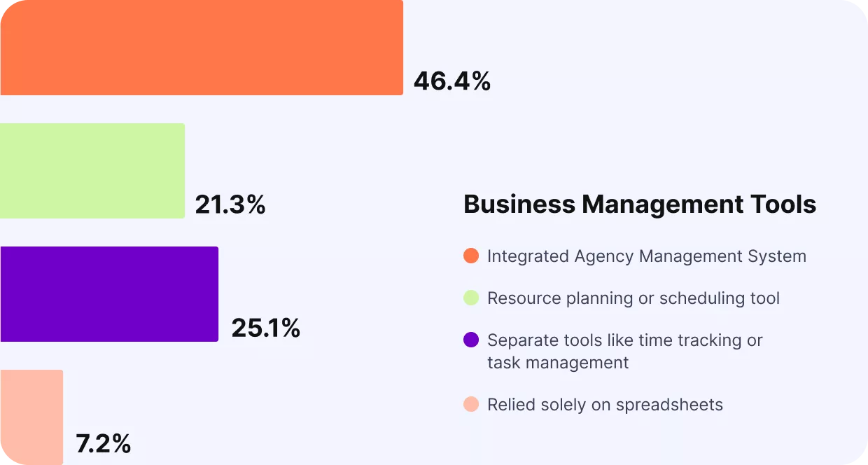The height and width of the screenshot is (465, 868).
Task: Click the purple Separate tools legend dot
Action: pyautogui.click(x=471, y=340)
